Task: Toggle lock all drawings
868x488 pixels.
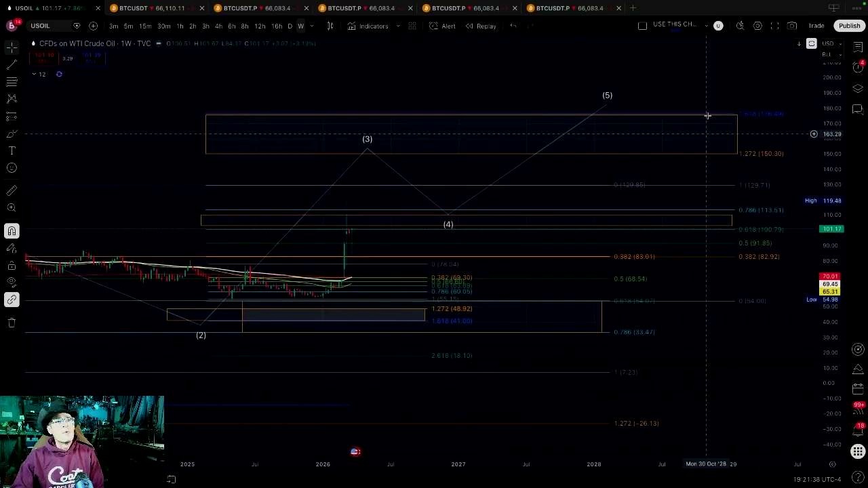Action: [12, 266]
